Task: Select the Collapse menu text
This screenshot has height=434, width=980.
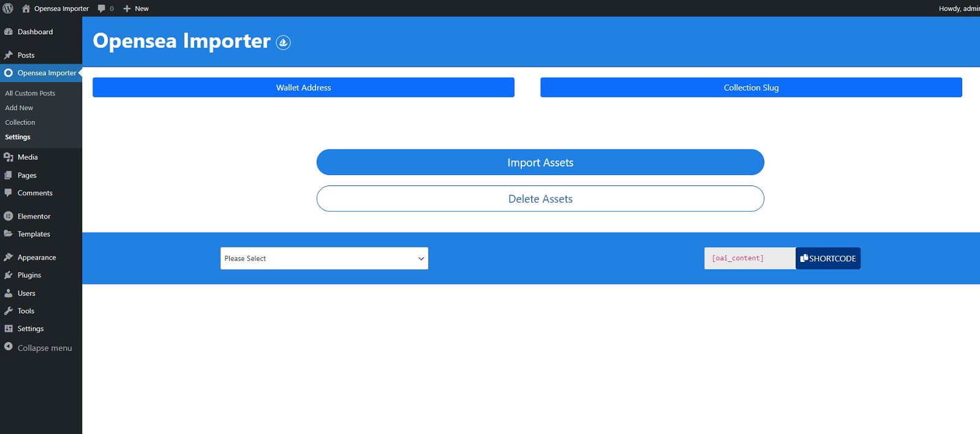Action: pyautogui.click(x=45, y=348)
